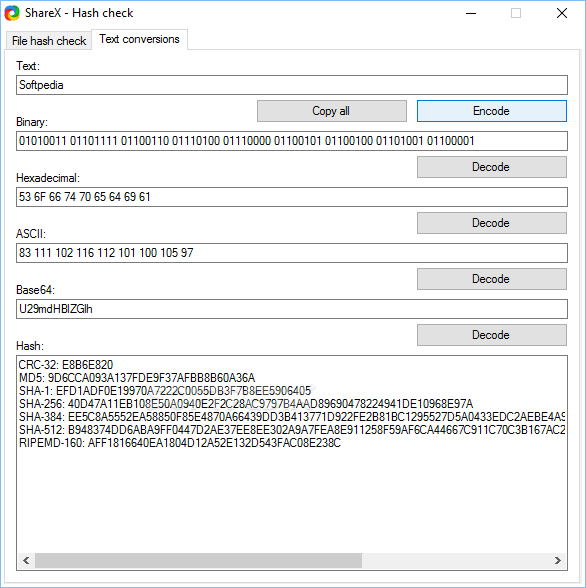
Task: Click Decode button below the ASCII field
Action: [x=492, y=279]
